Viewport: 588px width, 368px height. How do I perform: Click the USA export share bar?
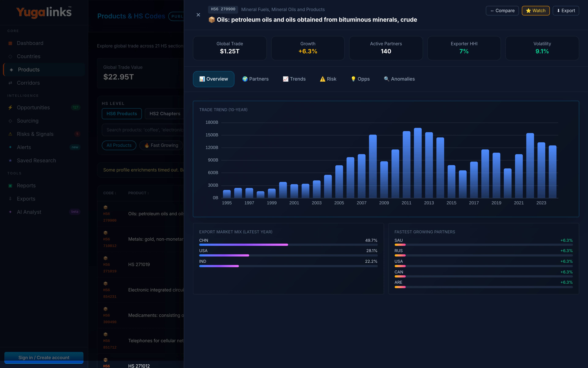(x=288, y=255)
